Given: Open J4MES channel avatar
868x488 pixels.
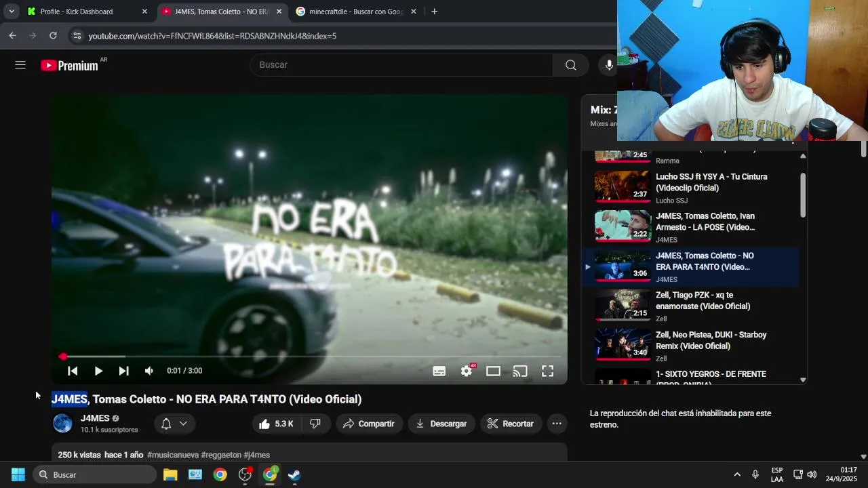Looking at the screenshot, I should click(x=62, y=424).
